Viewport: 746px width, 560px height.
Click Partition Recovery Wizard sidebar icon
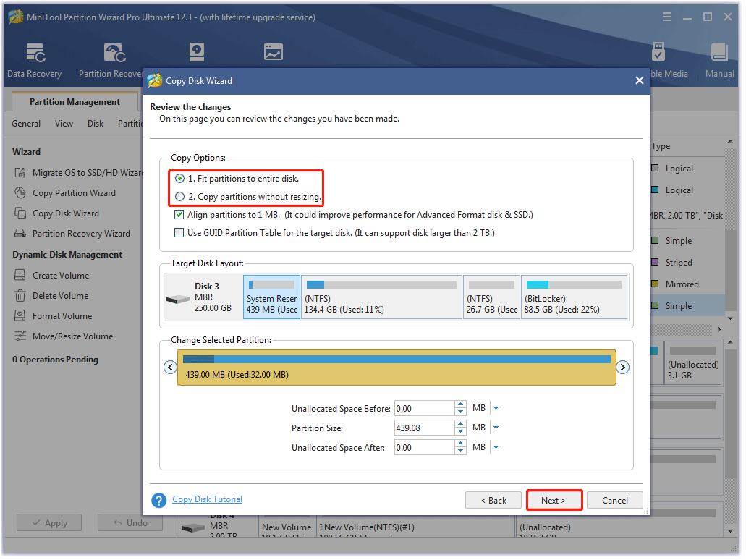point(20,234)
